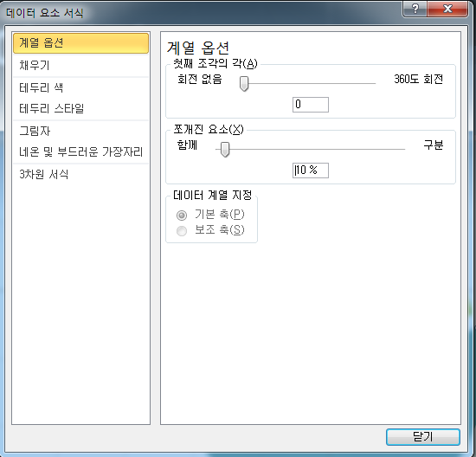Open 네온 및 부드러운 가장자리 options
This screenshot has height=457, width=476.
click(80, 151)
